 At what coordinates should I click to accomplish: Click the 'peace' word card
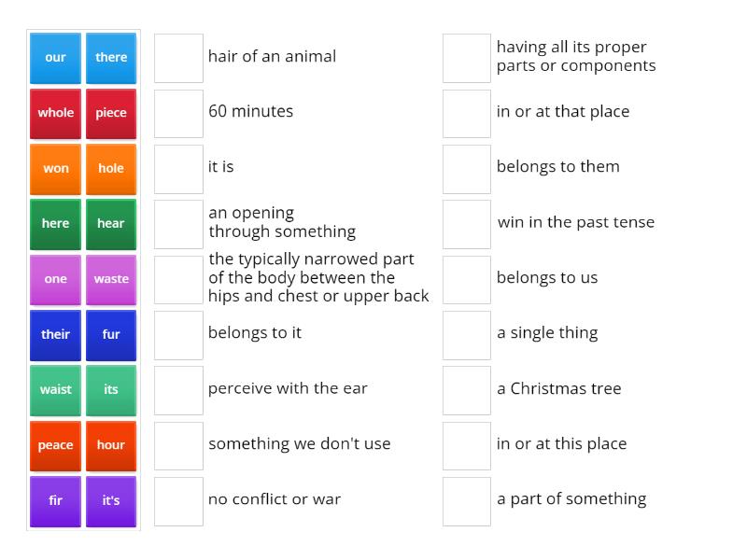pos(55,445)
